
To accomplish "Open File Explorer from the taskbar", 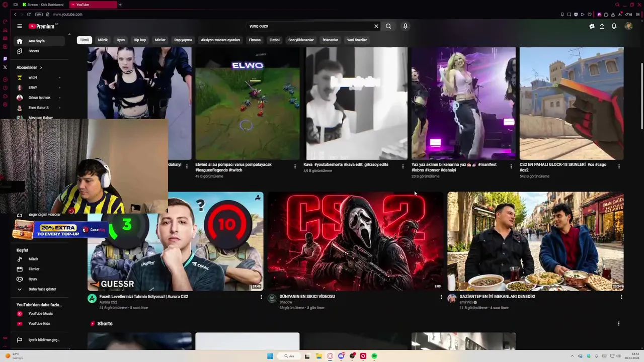I will coord(319,356).
